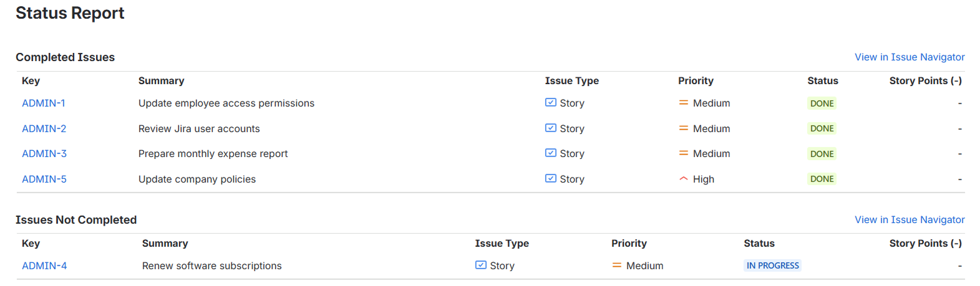Click the Status Report heading
The height and width of the screenshot is (286, 980).
tap(70, 13)
